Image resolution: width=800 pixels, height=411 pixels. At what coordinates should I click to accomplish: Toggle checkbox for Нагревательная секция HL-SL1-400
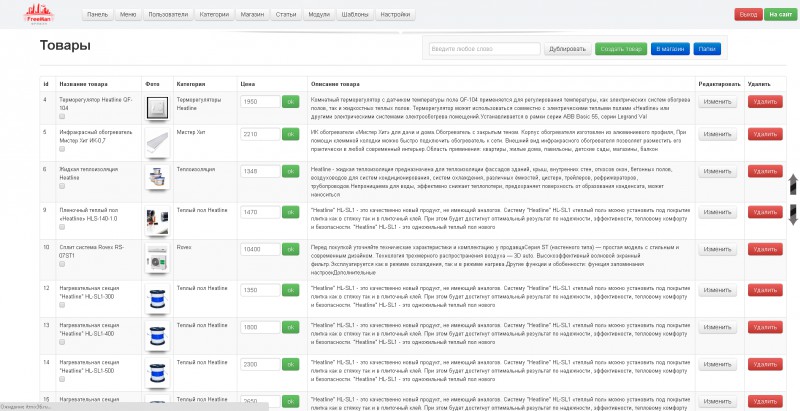[x=62, y=342]
